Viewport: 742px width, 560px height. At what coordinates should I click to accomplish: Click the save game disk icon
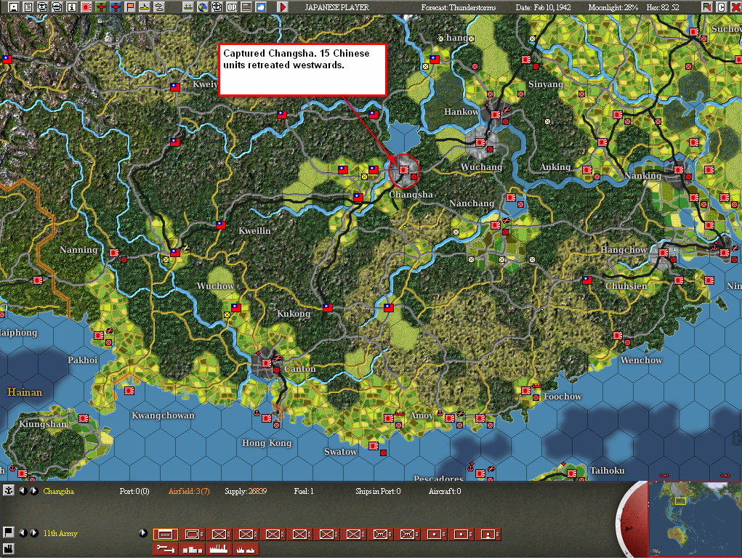pyautogui.click(x=14, y=7)
